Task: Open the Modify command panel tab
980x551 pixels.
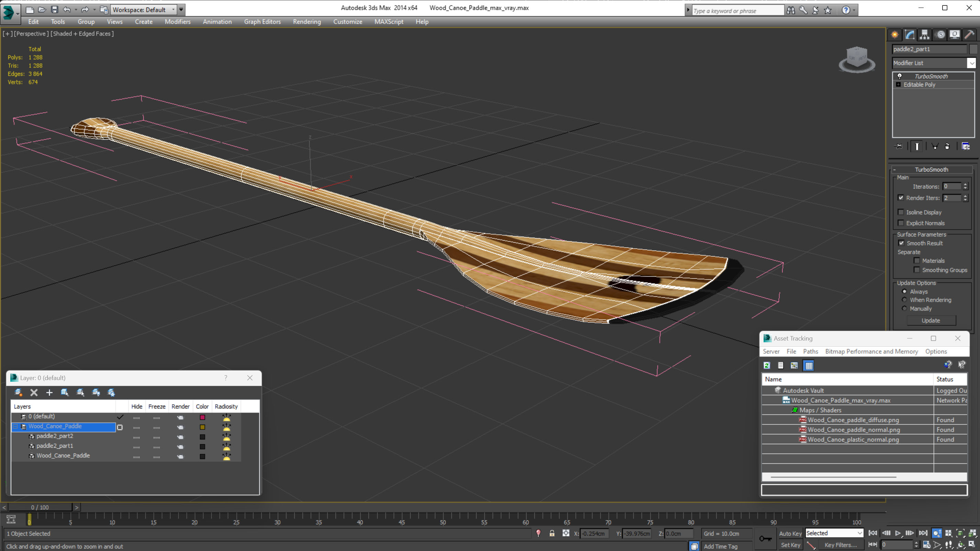Action: tap(910, 35)
